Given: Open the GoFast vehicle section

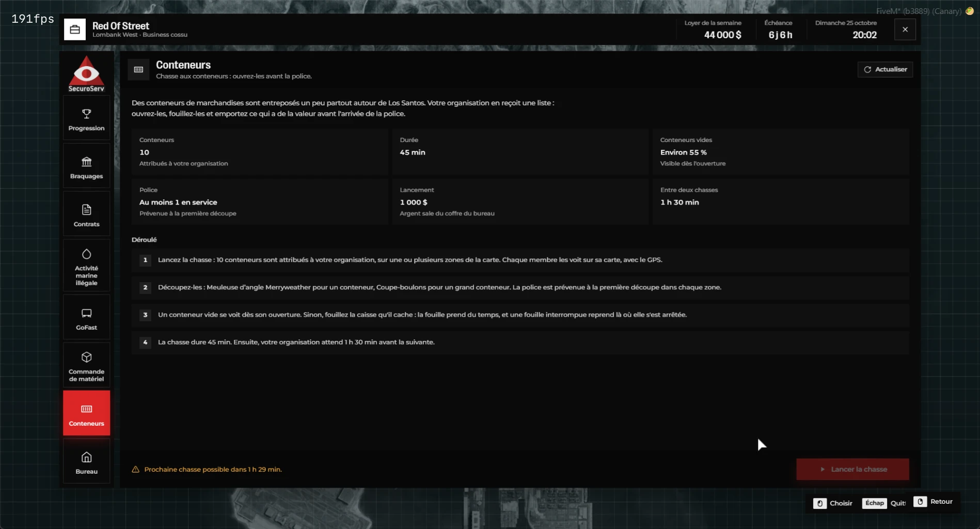Looking at the screenshot, I should pos(86,318).
